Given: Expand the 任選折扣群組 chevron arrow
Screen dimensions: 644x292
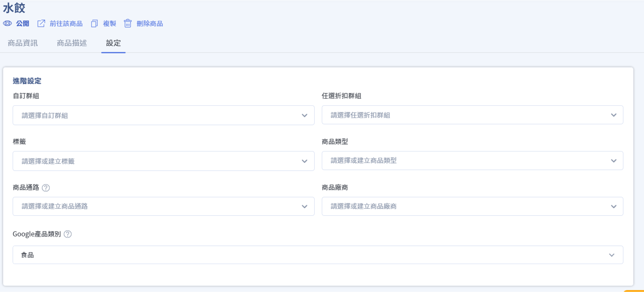Looking at the screenshot, I should (614, 115).
